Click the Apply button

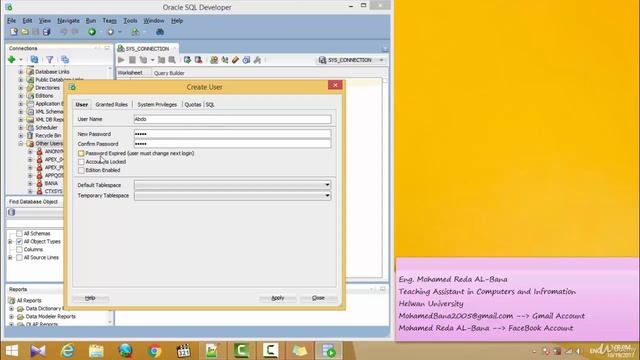click(278, 298)
